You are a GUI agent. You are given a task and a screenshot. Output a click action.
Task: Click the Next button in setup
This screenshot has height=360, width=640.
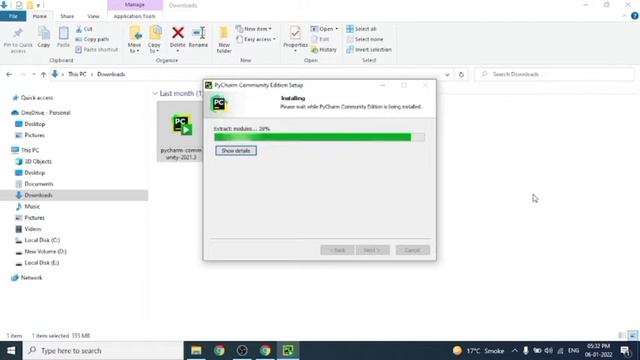pyautogui.click(x=372, y=250)
